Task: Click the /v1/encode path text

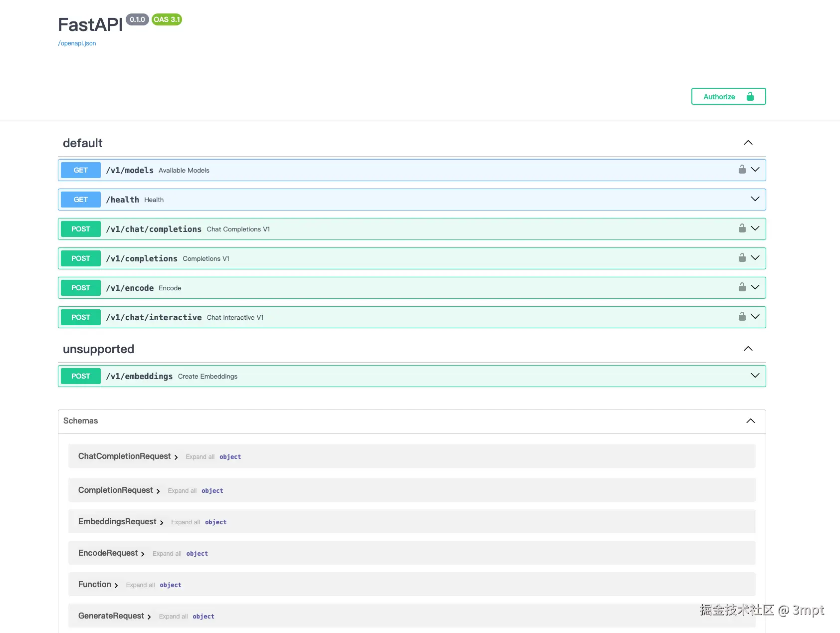Action: pos(130,288)
